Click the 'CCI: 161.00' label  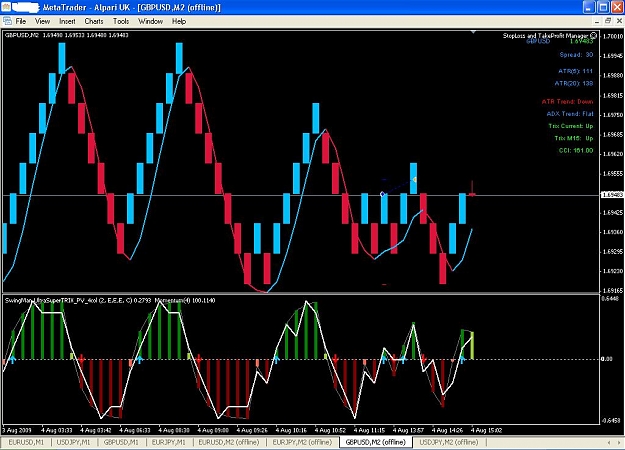[576, 151]
